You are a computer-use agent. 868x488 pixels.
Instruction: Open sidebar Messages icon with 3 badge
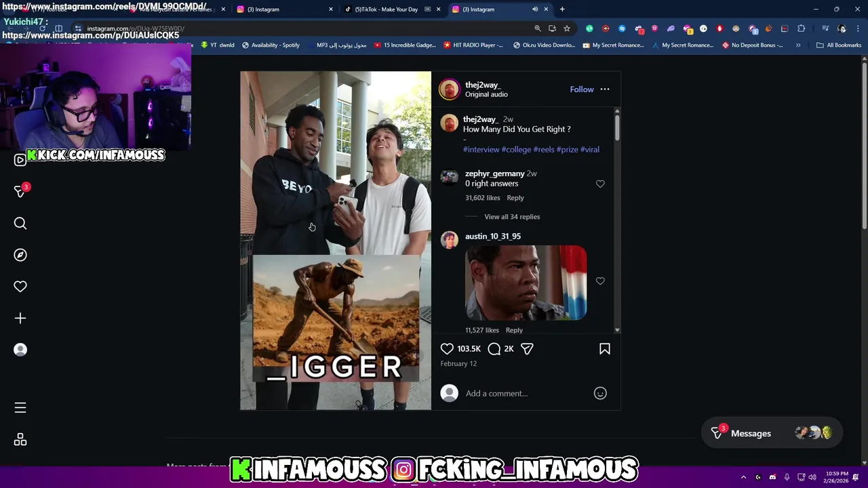pyautogui.click(x=20, y=191)
